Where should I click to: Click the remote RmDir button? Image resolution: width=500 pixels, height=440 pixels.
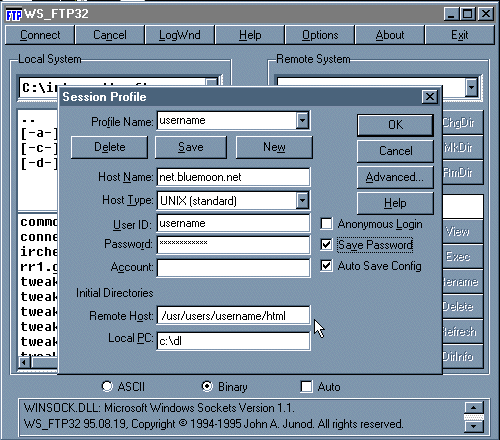pyautogui.click(x=463, y=173)
